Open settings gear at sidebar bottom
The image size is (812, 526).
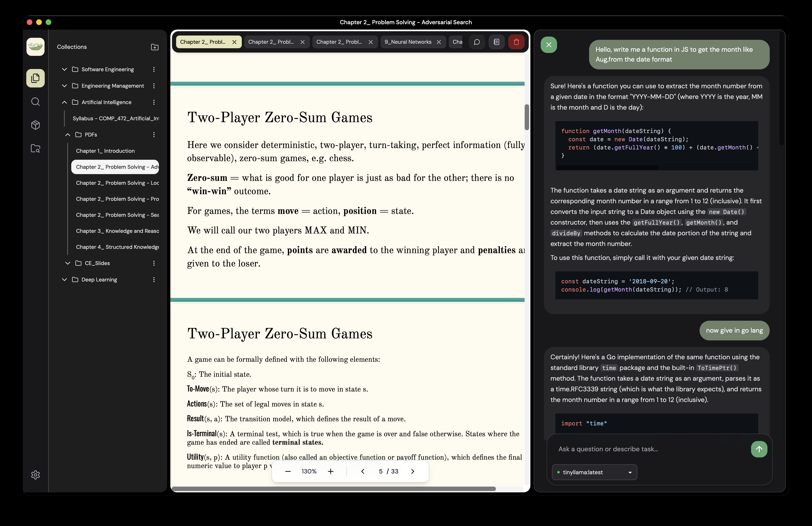pos(36,475)
